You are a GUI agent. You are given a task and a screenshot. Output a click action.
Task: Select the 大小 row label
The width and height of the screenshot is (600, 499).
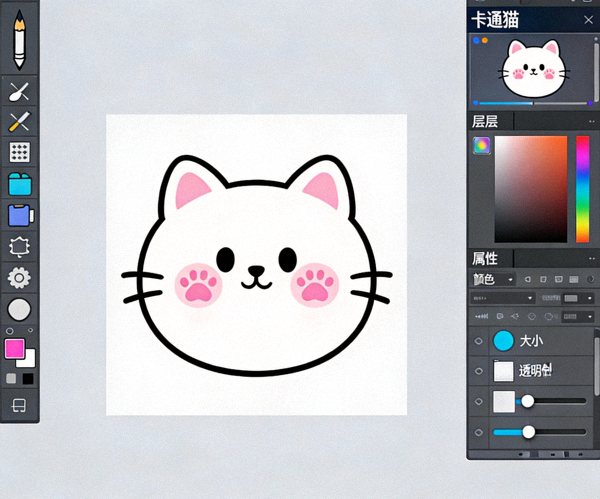click(531, 341)
